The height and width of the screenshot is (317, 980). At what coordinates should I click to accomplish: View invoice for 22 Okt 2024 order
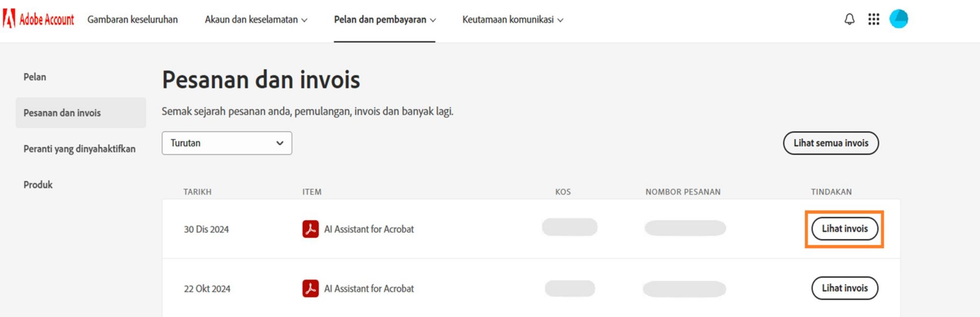[x=844, y=288]
